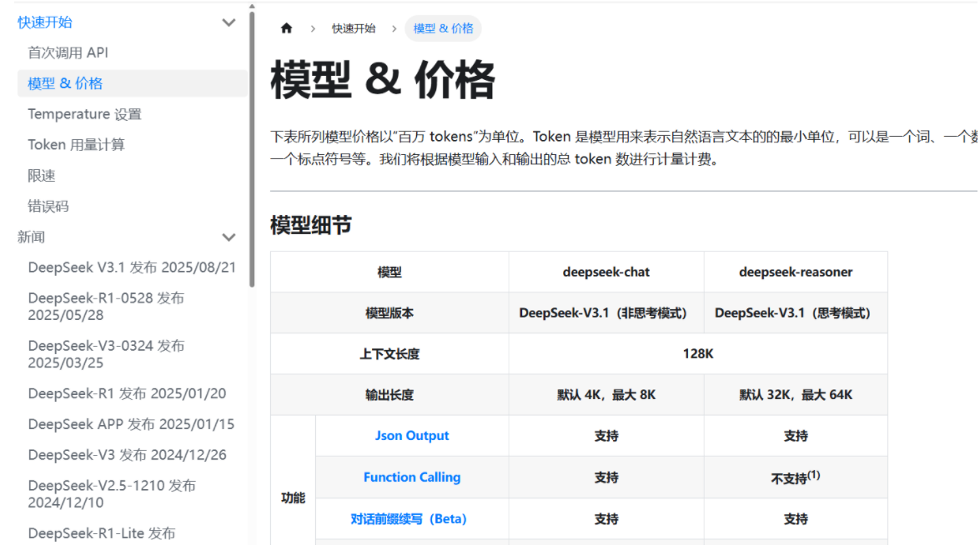Image resolution: width=980 pixels, height=560 pixels.
Task: Open the 错误码 sidebar item
Action: [x=48, y=207]
